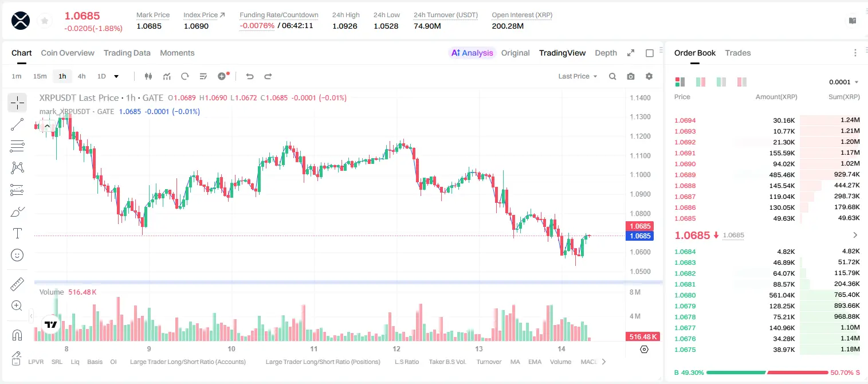Viewport: 868px width, 384px height.
Task: Choose the text annotation tool
Action: [x=17, y=233]
